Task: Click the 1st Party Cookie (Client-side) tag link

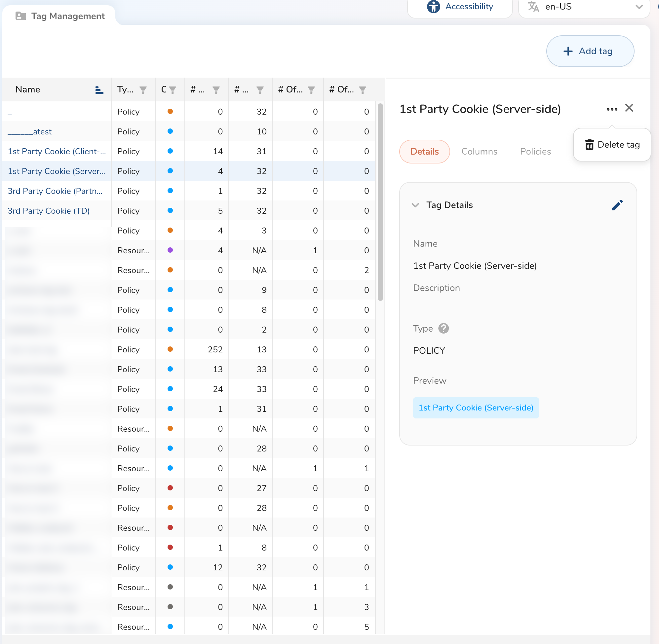Action: pos(57,151)
